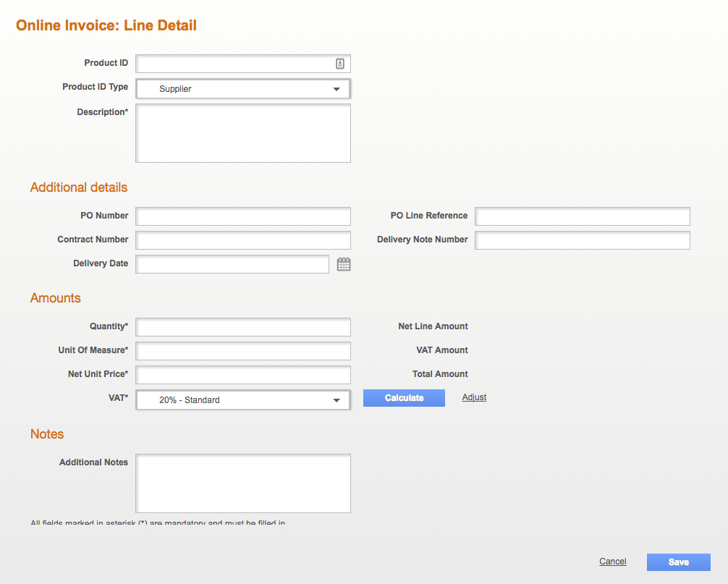Image resolution: width=728 pixels, height=584 pixels.
Task: Click the PO Line Reference field
Action: pyautogui.click(x=582, y=216)
